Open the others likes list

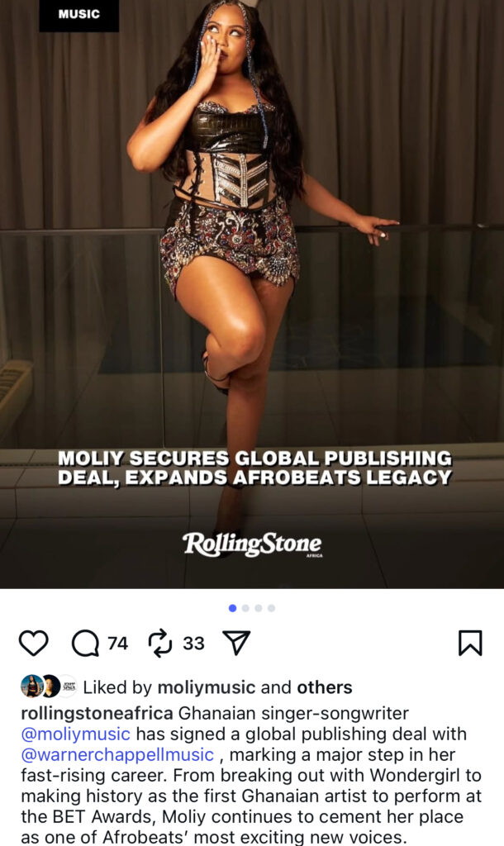click(325, 687)
